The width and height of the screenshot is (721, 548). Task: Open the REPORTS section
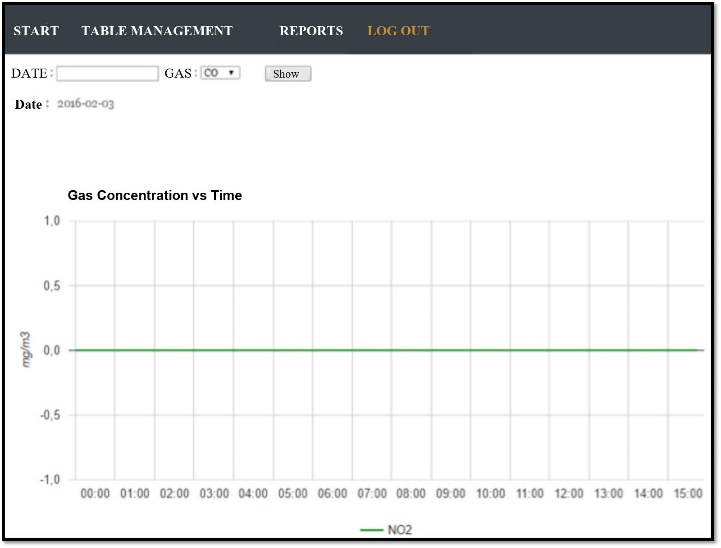(311, 31)
